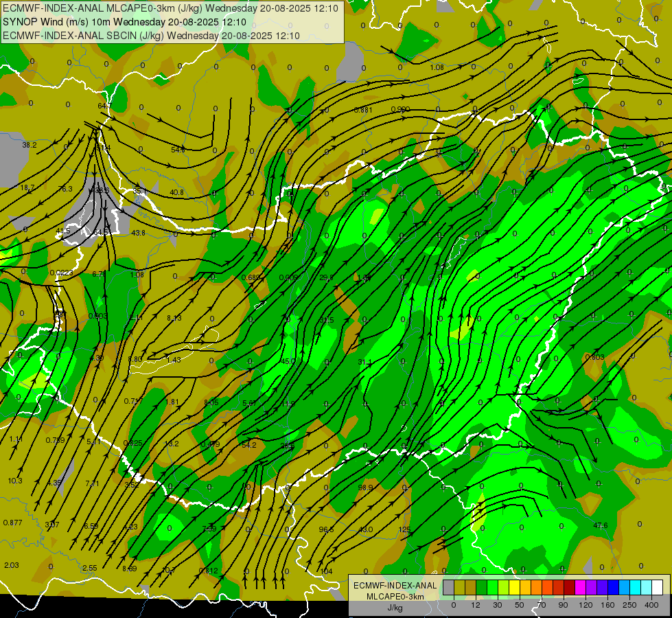
Task: Click the map value '0.812'
Action: tap(208, 571)
